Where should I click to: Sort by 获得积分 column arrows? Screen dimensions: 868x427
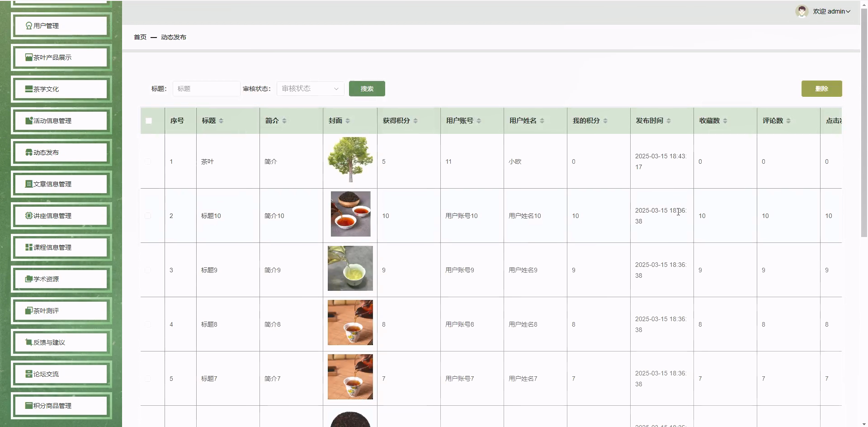click(x=415, y=121)
